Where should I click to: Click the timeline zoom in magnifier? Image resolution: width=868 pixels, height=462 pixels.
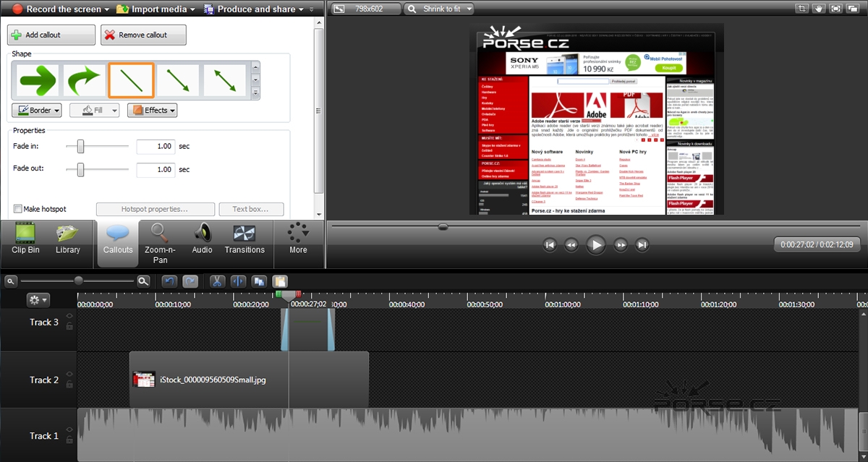point(143,281)
